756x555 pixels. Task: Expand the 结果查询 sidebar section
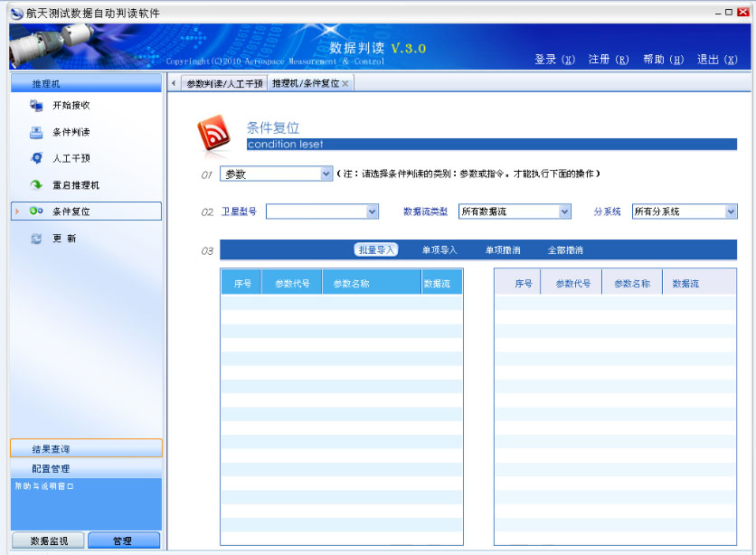coord(86,448)
